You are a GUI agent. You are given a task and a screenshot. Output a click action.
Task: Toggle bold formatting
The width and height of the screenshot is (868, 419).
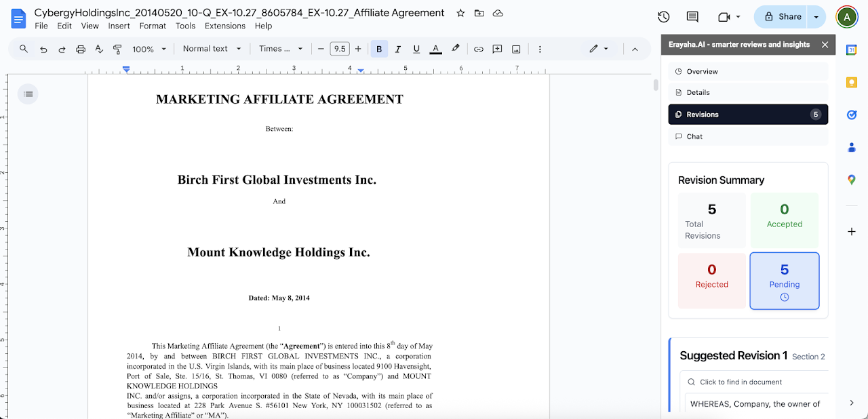(x=379, y=49)
